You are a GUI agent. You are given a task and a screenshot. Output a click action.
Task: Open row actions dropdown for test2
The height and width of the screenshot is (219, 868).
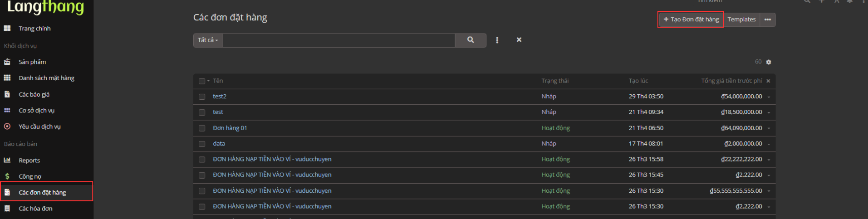pyautogui.click(x=769, y=97)
